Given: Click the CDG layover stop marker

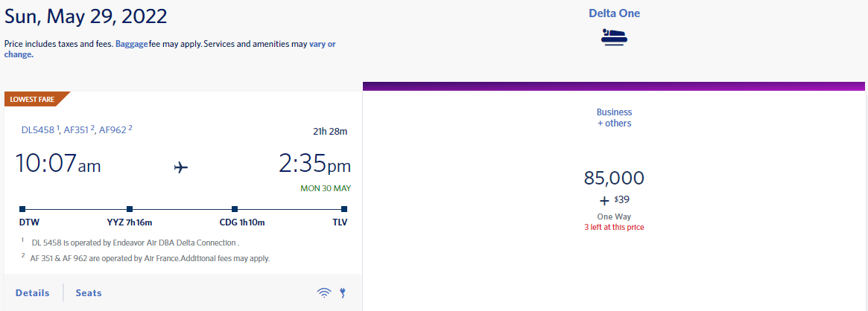Looking at the screenshot, I should 235,209.
